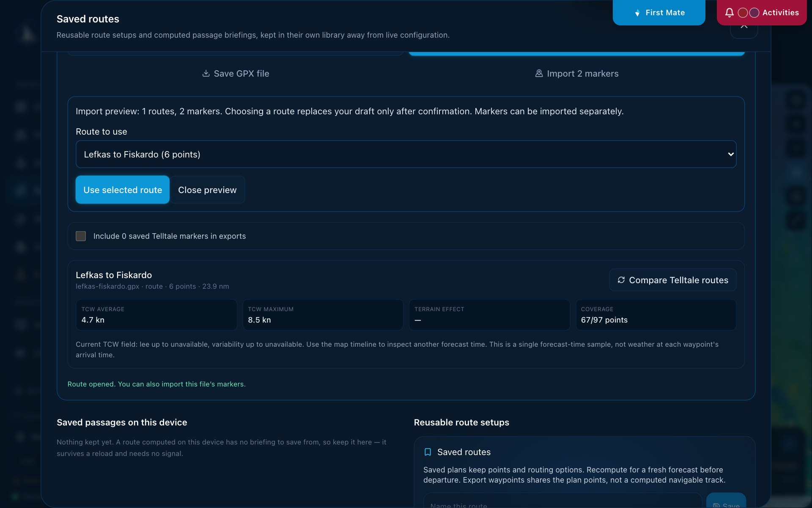This screenshot has height=508, width=812.
Task: Click Use selected route button
Action: (x=123, y=190)
